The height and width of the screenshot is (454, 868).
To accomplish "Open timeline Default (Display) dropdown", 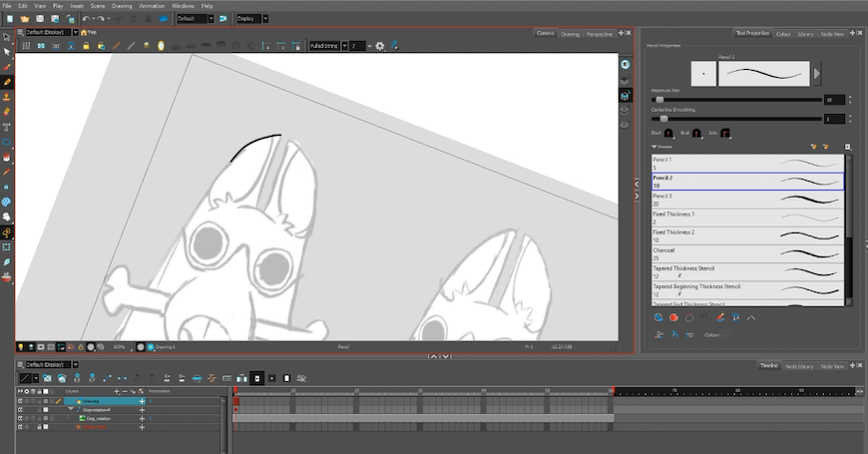I will [76, 364].
